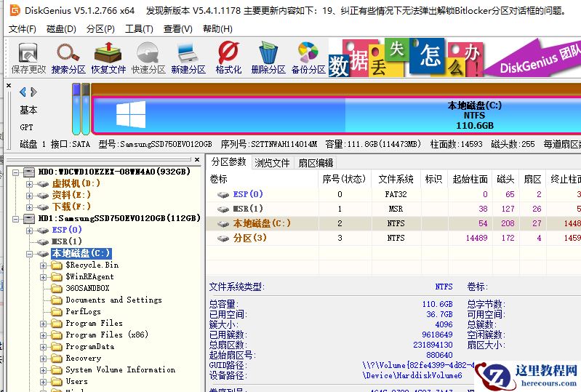Viewport: 581px width, 392px height.
Task: Click the DiskGenius app logo icon
Action: (15, 10)
